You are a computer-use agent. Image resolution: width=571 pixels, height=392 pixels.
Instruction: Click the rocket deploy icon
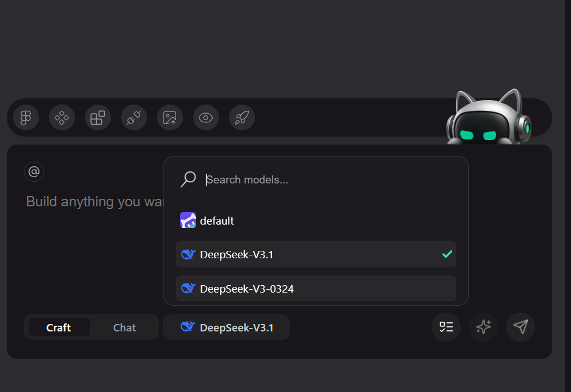tap(242, 118)
